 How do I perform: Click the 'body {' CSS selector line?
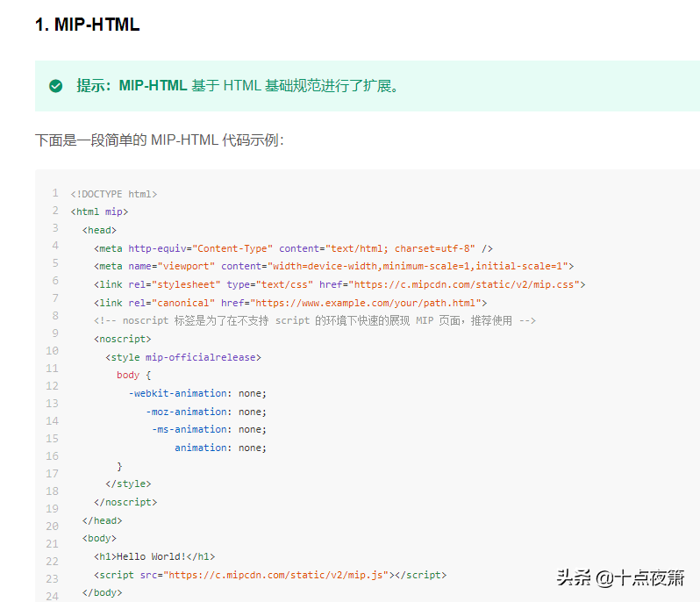134,375
